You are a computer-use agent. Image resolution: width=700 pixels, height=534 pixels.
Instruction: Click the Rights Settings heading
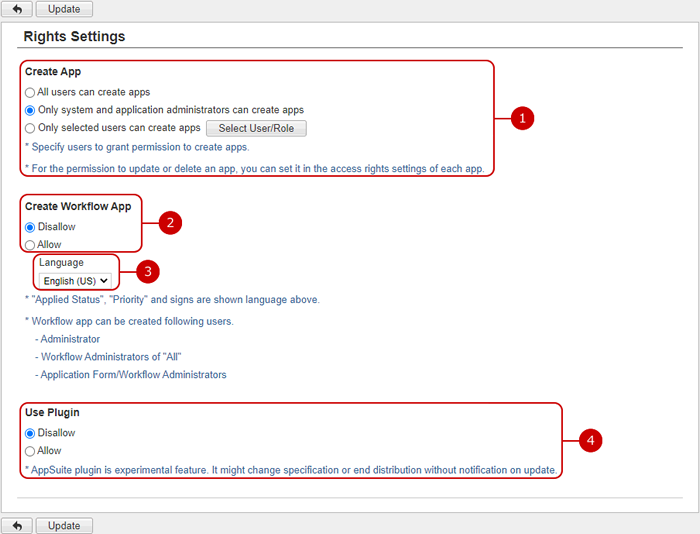74,36
